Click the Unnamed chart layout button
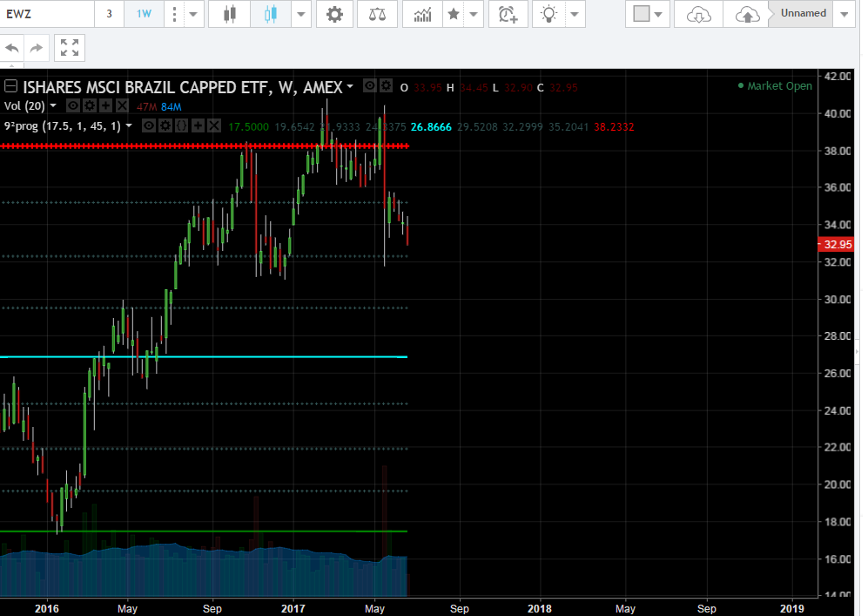 click(x=803, y=14)
